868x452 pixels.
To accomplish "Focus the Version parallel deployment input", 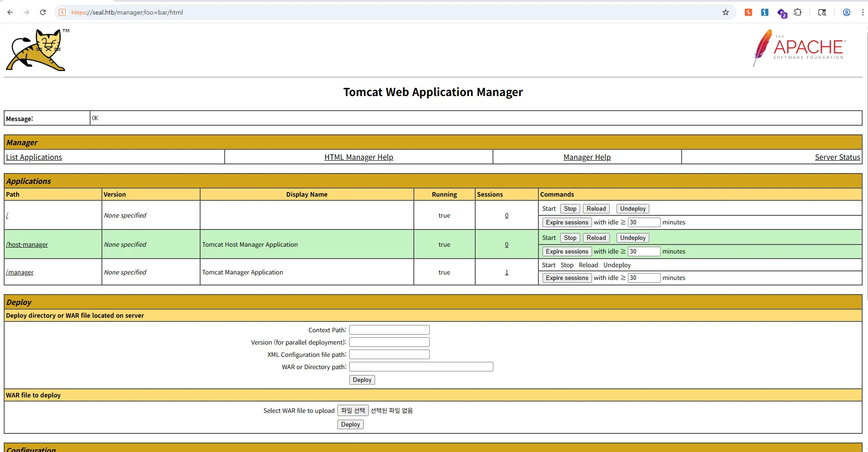I will pos(389,342).
